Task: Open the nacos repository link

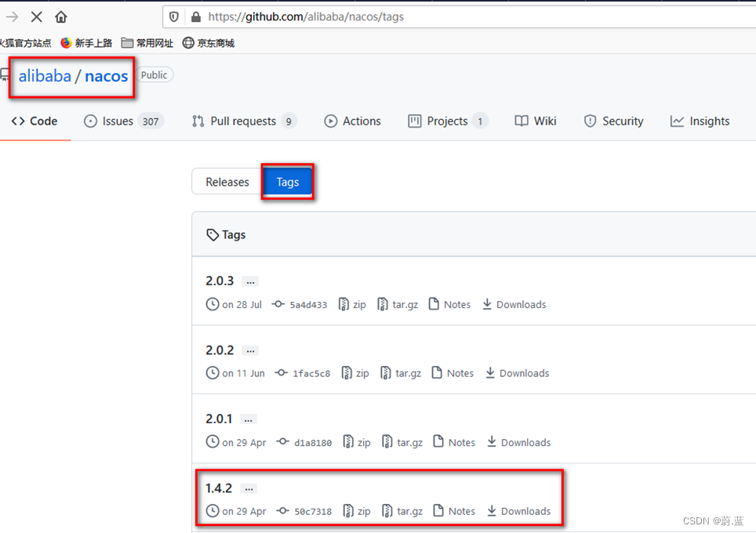Action: tap(106, 76)
